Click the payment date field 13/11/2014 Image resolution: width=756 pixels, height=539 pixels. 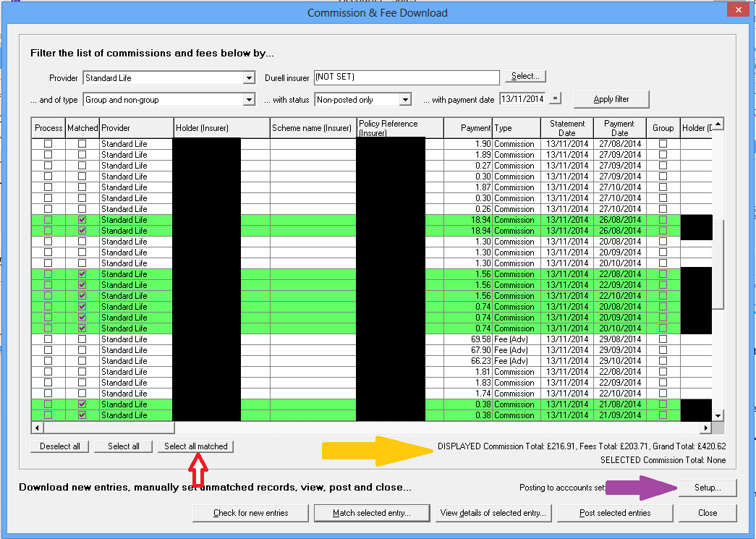pyautogui.click(x=522, y=99)
